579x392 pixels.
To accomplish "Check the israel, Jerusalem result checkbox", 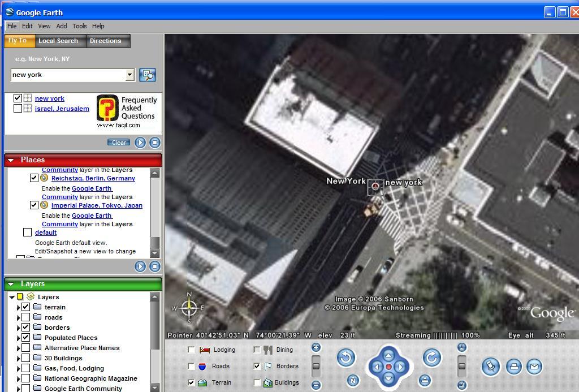I will tap(18, 108).
